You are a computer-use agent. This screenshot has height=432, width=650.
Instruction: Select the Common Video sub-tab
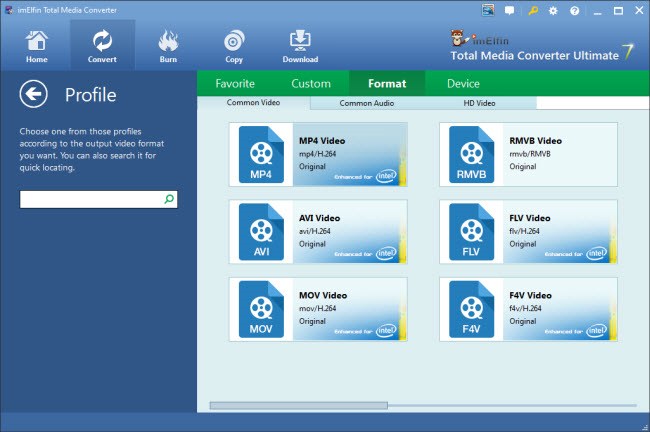[253, 102]
